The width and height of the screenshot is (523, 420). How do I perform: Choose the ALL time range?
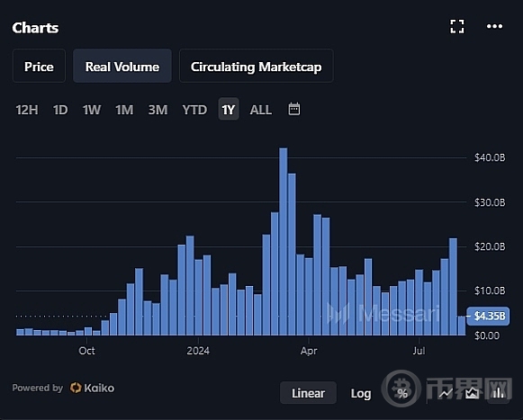[261, 110]
